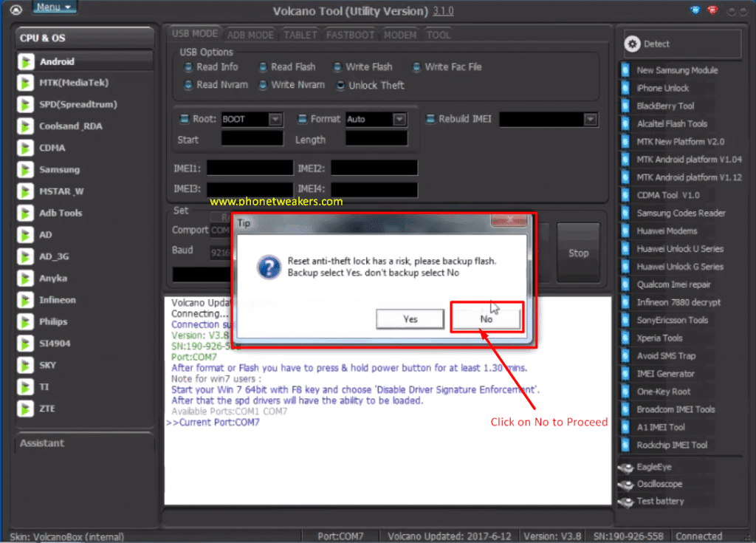This screenshot has width=756, height=543.
Task: Click the IMEI Generator icon
Action: pos(625,374)
